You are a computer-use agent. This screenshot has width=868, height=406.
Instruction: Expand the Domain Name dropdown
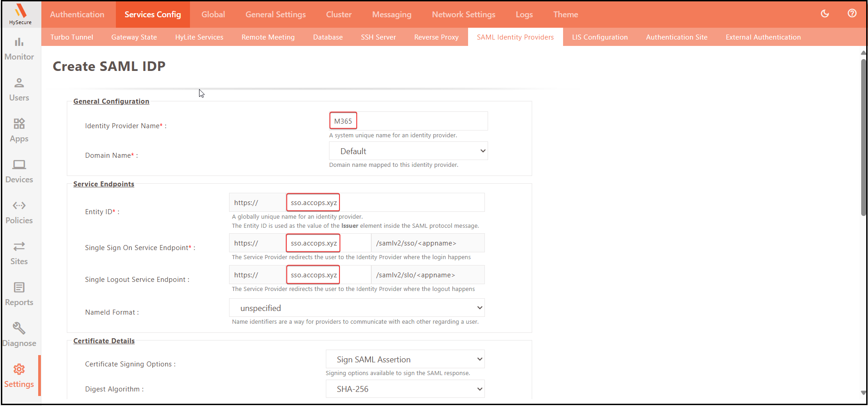pyautogui.click(x=408, y=151)
